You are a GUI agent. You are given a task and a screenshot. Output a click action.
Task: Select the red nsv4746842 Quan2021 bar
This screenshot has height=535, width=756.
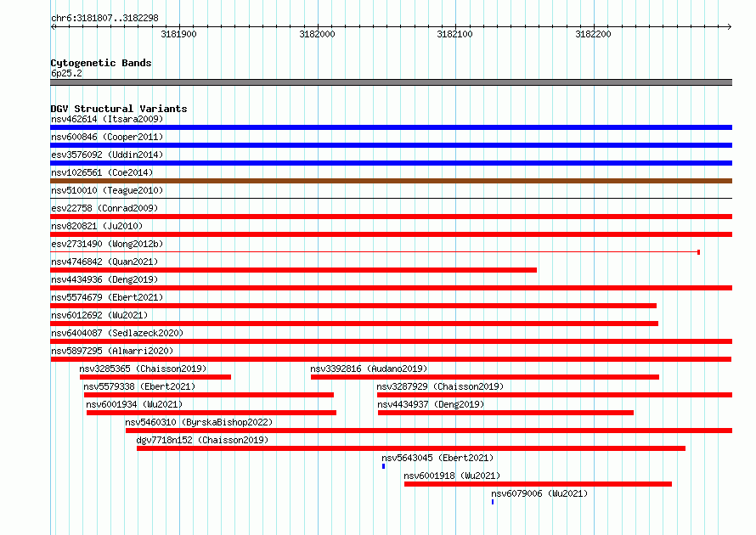[x=293, y=270]
